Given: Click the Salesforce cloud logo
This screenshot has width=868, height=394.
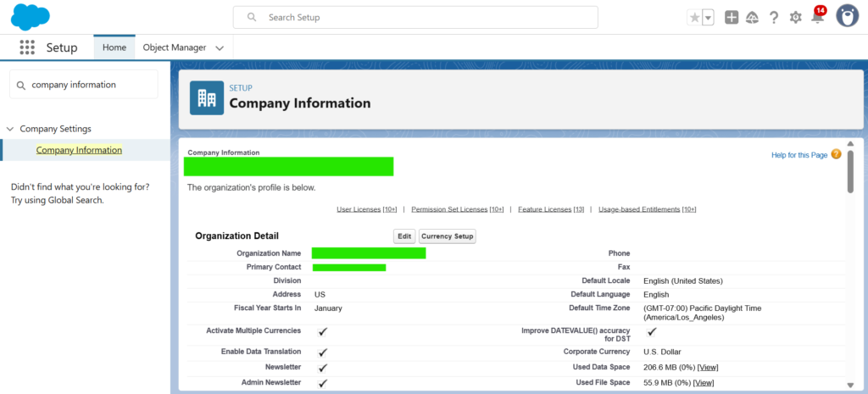Looking at the screenshot, I should coord(31,17).
